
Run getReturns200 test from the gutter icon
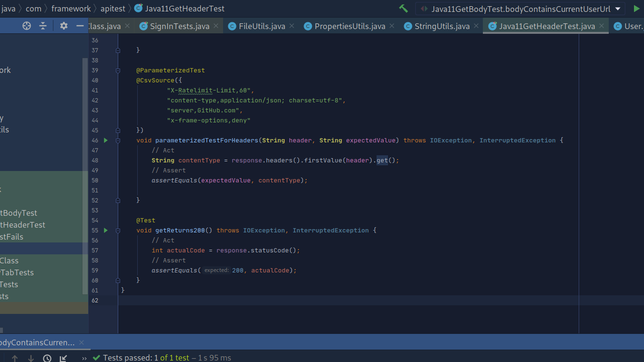point(106,231)
